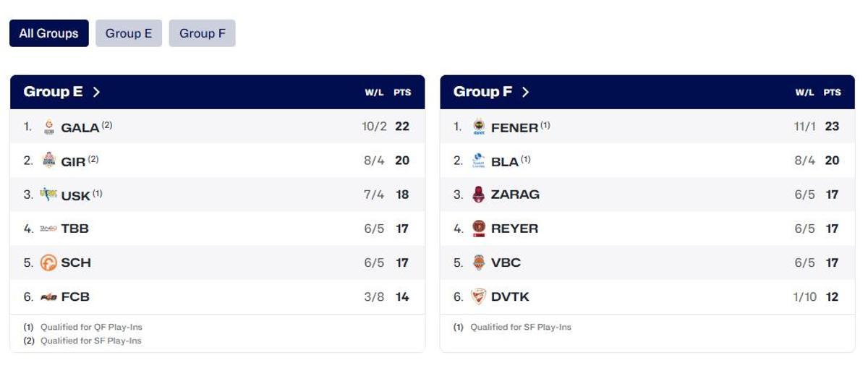Click the W/L column header in Group F

click(804, 93)
